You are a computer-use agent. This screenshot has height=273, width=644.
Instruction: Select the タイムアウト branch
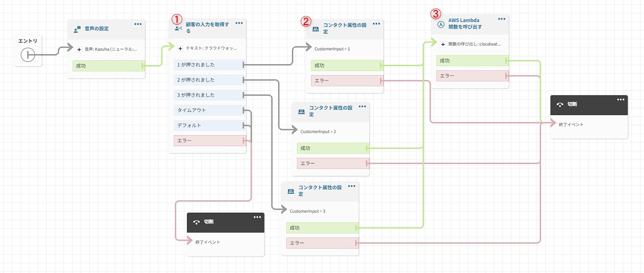[x=210, y=110]
